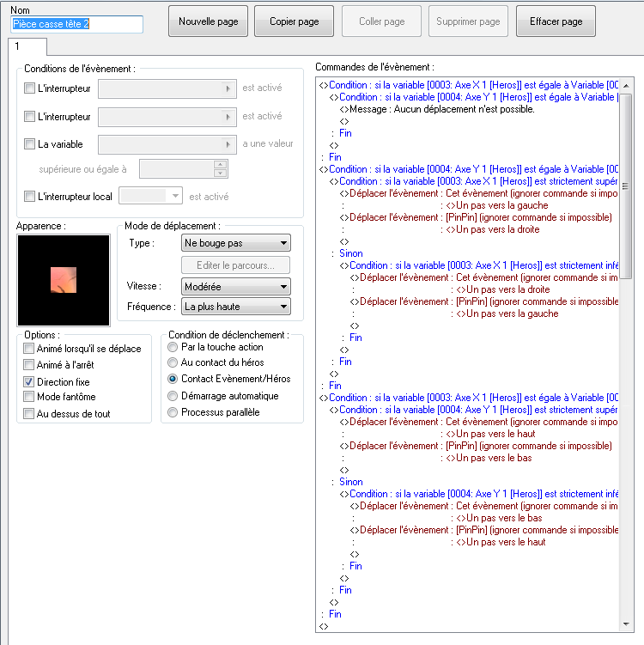The image size is (644, 645).
Task: Select Démarrage automatique trigger
Action: tap(173, 396)
